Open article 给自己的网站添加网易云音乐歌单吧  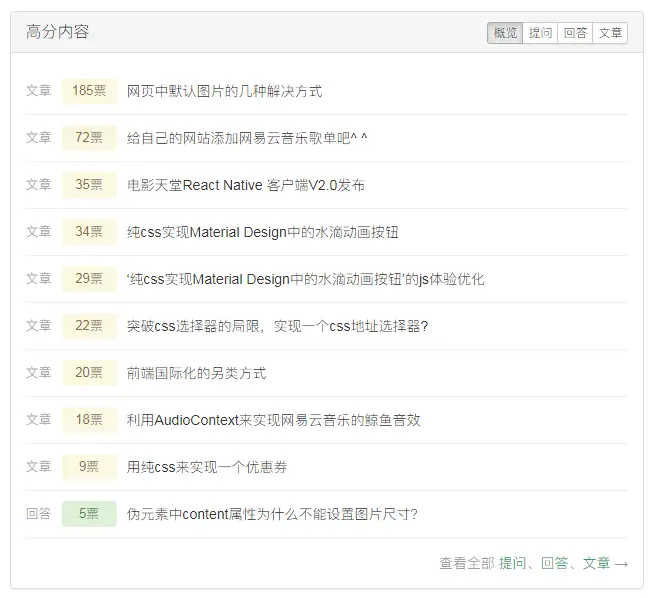[x=247, y=138]
